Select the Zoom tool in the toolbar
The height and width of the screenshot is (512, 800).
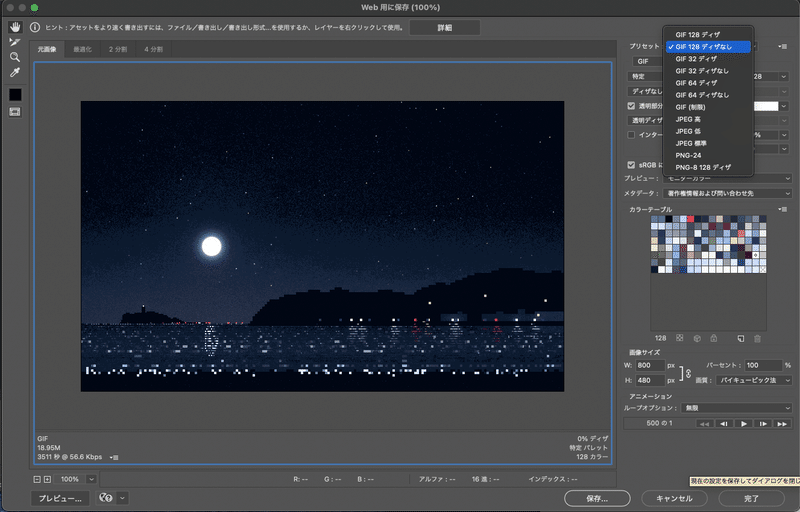(x=15, y=57)
